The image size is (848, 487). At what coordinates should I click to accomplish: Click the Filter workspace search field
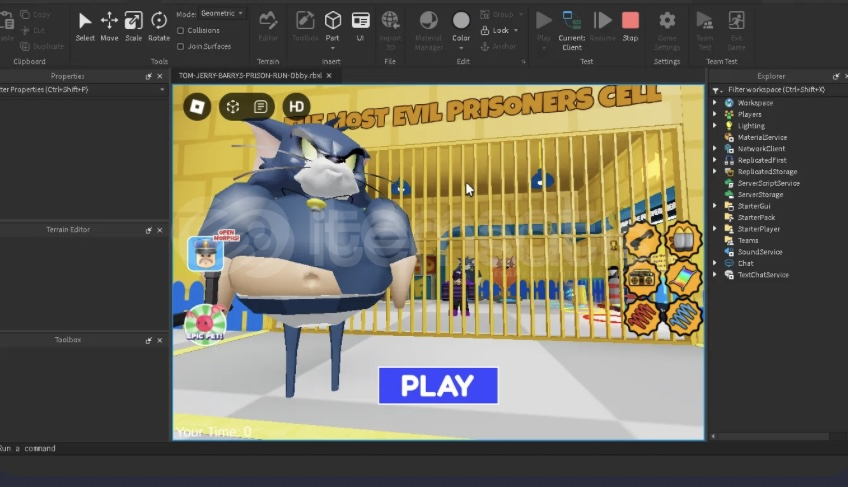point(779,90)
